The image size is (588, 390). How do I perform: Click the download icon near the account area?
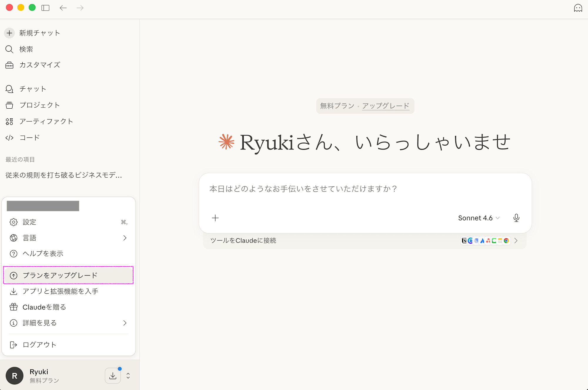click(x=113, y=375)
